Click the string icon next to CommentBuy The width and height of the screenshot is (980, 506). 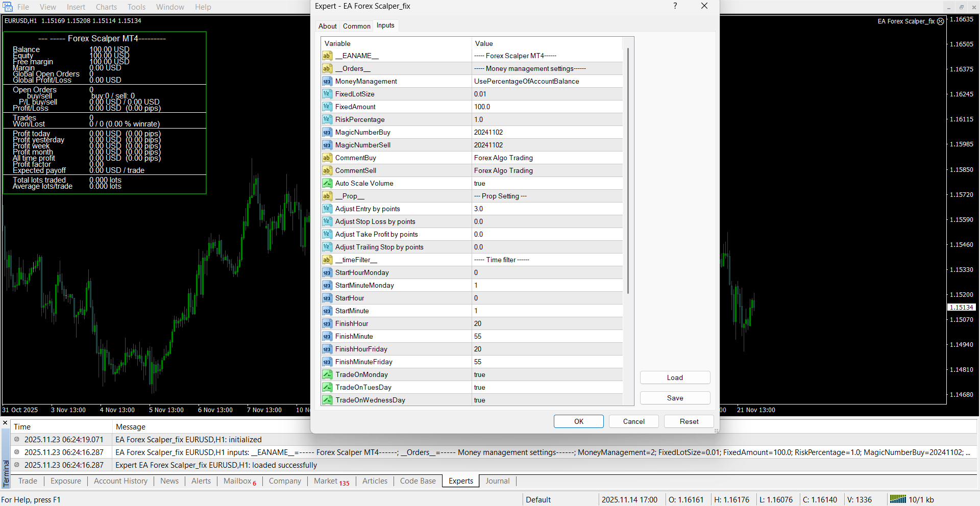(327, 158)
